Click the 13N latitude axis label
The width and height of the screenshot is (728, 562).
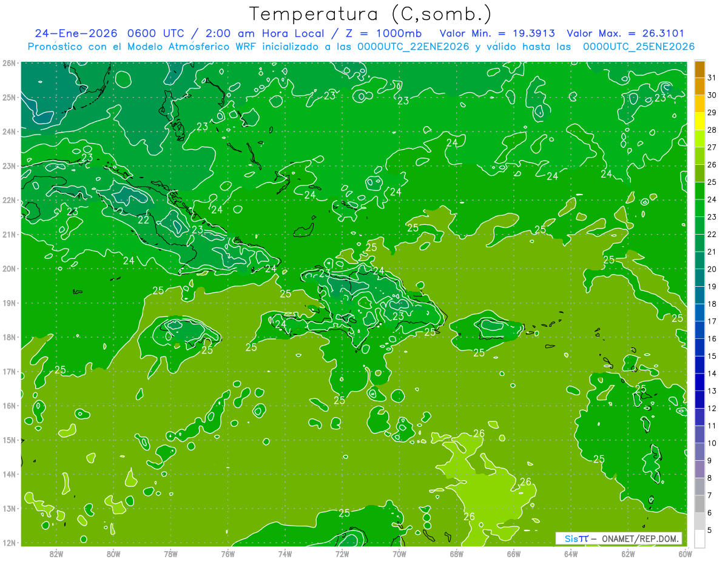click(x=9, y=509)
